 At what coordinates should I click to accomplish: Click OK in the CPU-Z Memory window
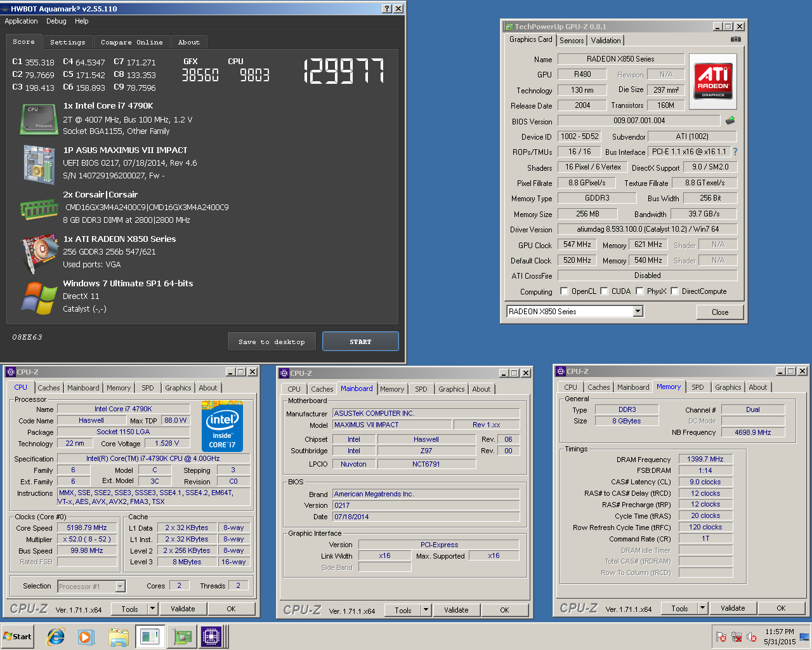(x=781, y=608)
